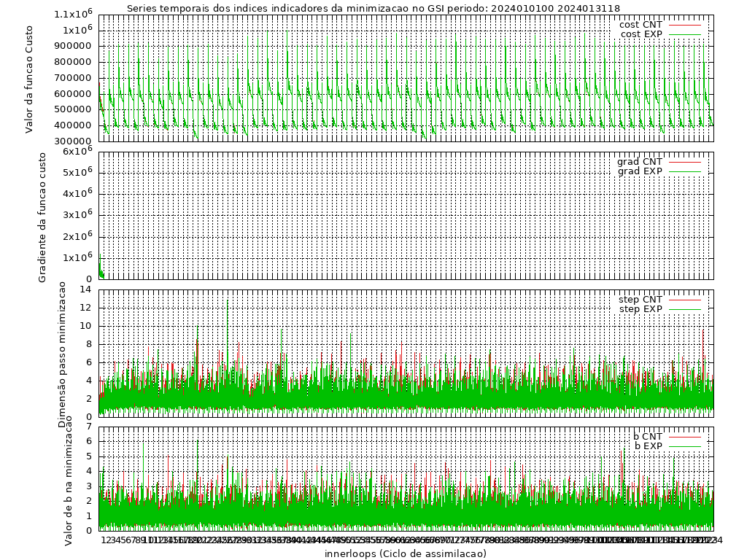Click y-axis tick 7 on the b panel
Image resolution: width=747 pixels, height=560 pixels.
(x=88, y=427)
